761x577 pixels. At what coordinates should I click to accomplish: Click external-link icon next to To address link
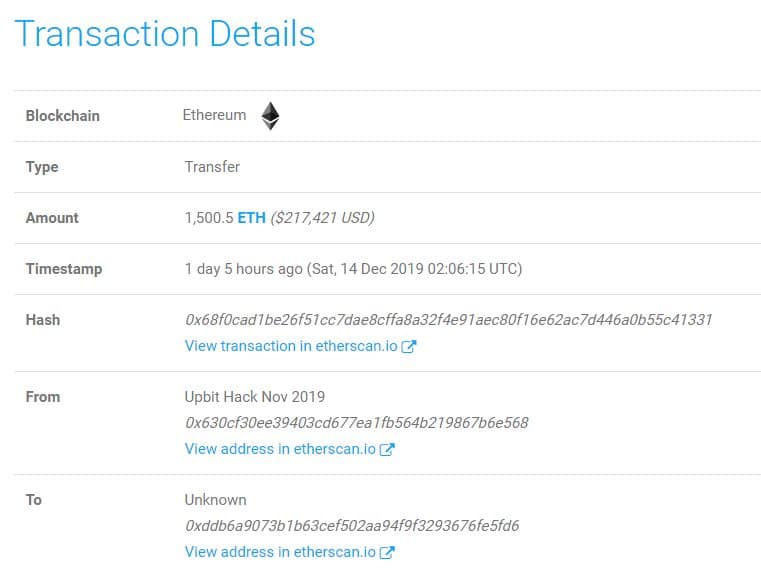[387, 552]
